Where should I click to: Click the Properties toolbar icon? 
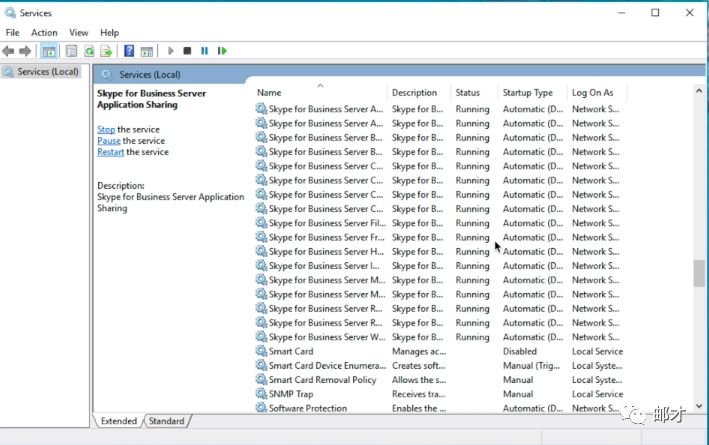click(72, 51)
